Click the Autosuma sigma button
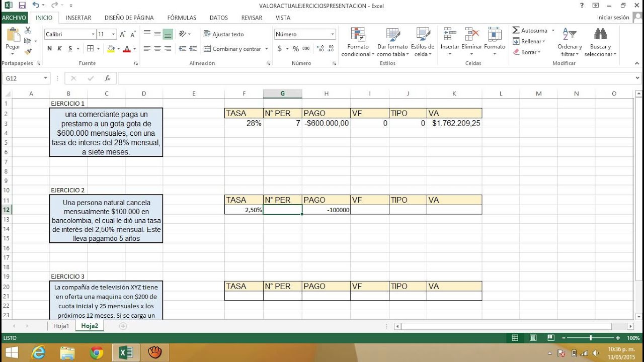This screenshot has width=644, height=362. 530,31
